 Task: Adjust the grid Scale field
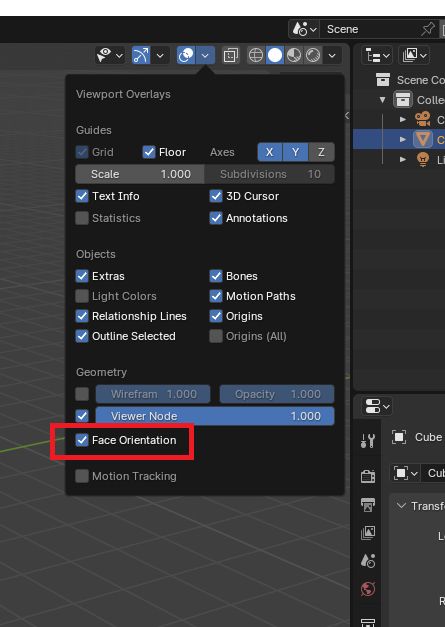pos(140,174)
